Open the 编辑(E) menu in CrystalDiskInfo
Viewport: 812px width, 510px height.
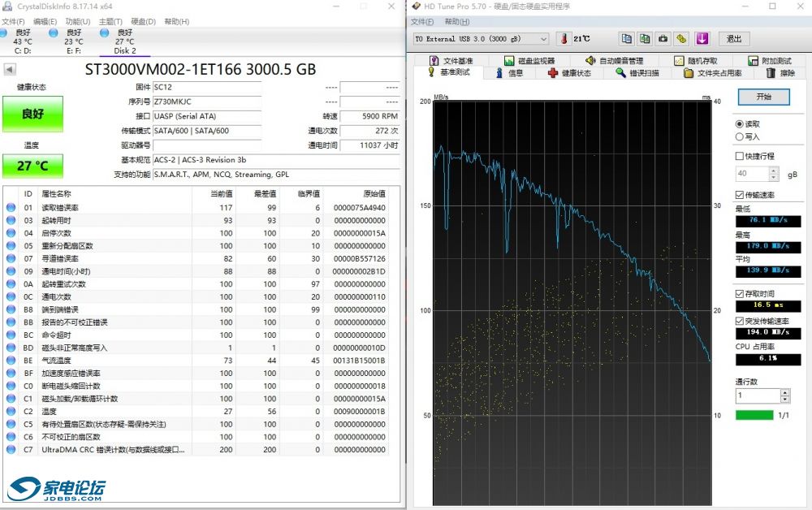[x=45, y=21]
